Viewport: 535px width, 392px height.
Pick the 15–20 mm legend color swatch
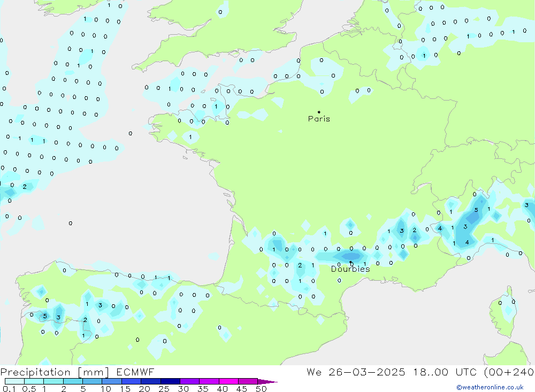pyautogui.click(x=132, y=381)
